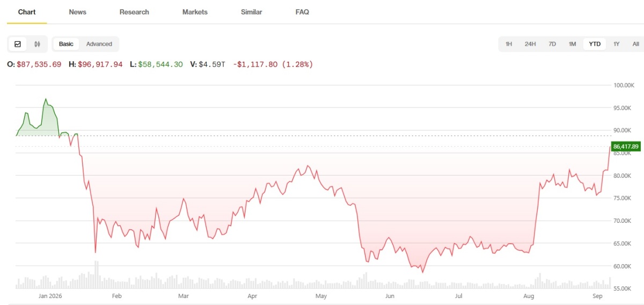Show the 1Y time range
Image resolution: width=644 pixels, height=305 pixels.
[617, 44]
